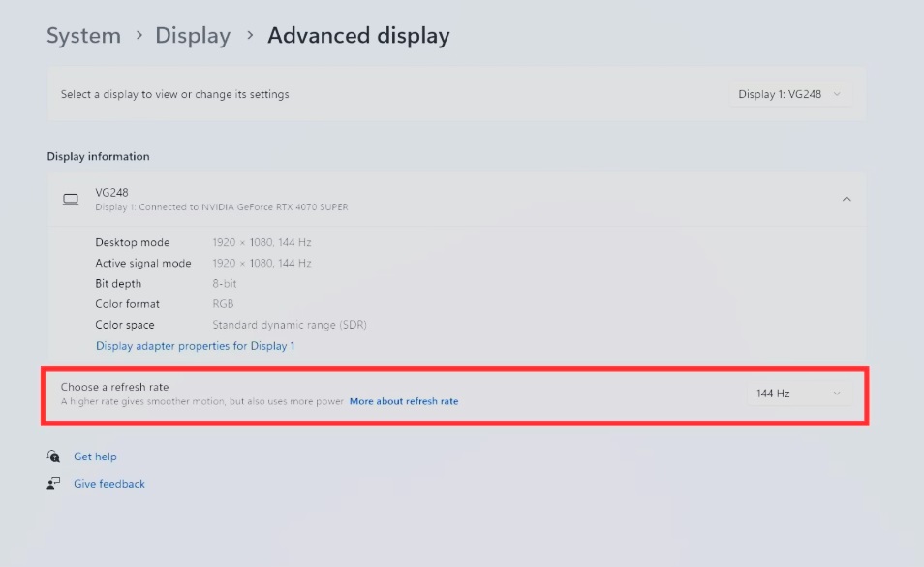
Task: Click the Get help headset icon
Action: pyautogui.click(x=51, y=457)
